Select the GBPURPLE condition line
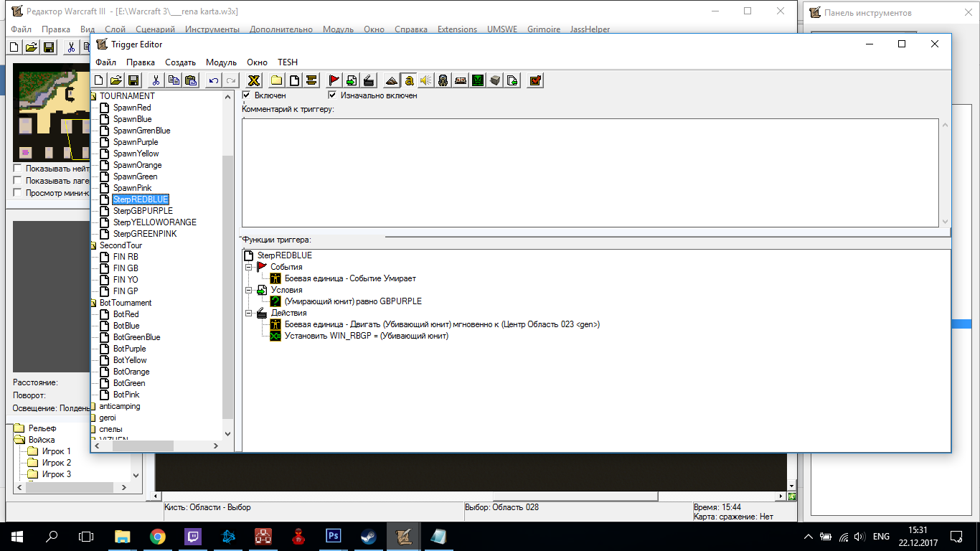The height and width of the screenshot is (551, 980). (353, 301)
